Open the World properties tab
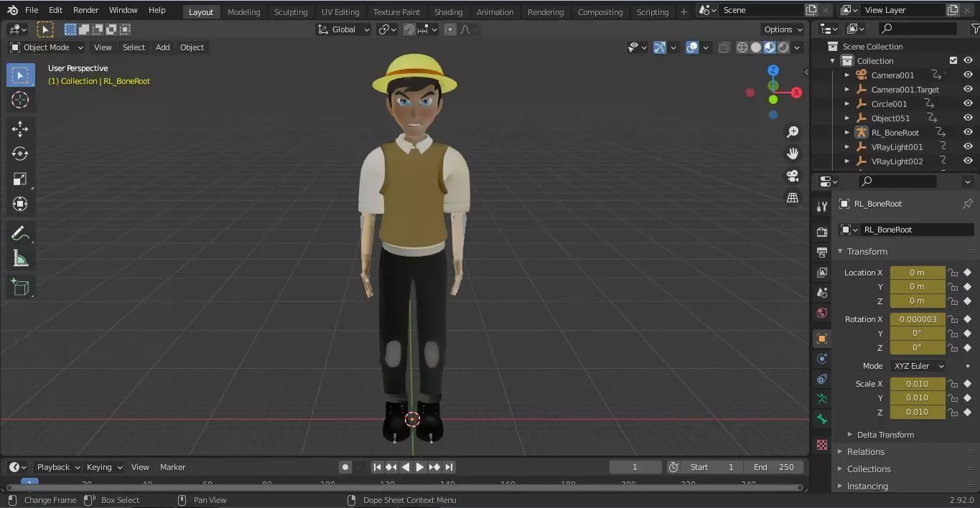The width and height of the screenshot is (980, 508). tap(822, 313)
